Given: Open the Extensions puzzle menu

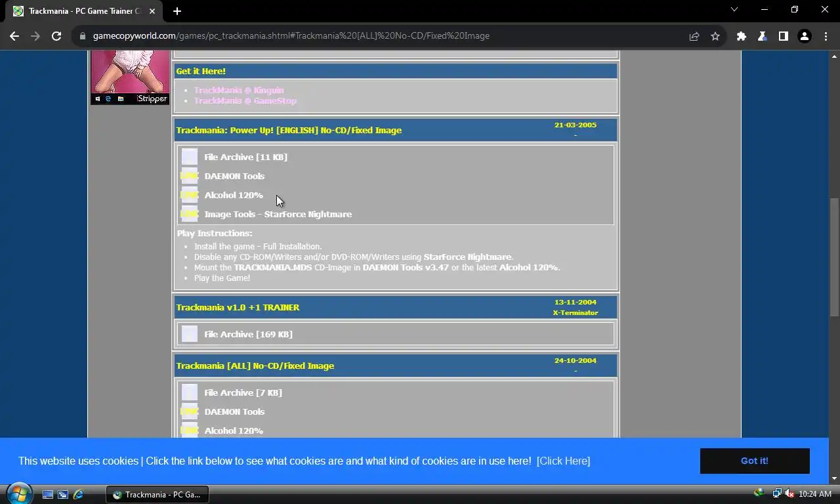Looking at the screenshot, I should pyautogui.click(x=742, y=36).
